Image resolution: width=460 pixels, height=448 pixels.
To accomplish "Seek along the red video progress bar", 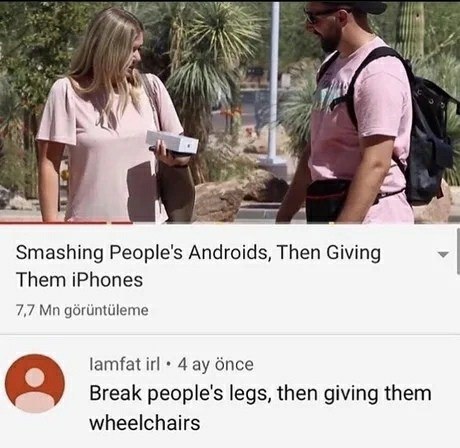I will click(x=66, y=223).
